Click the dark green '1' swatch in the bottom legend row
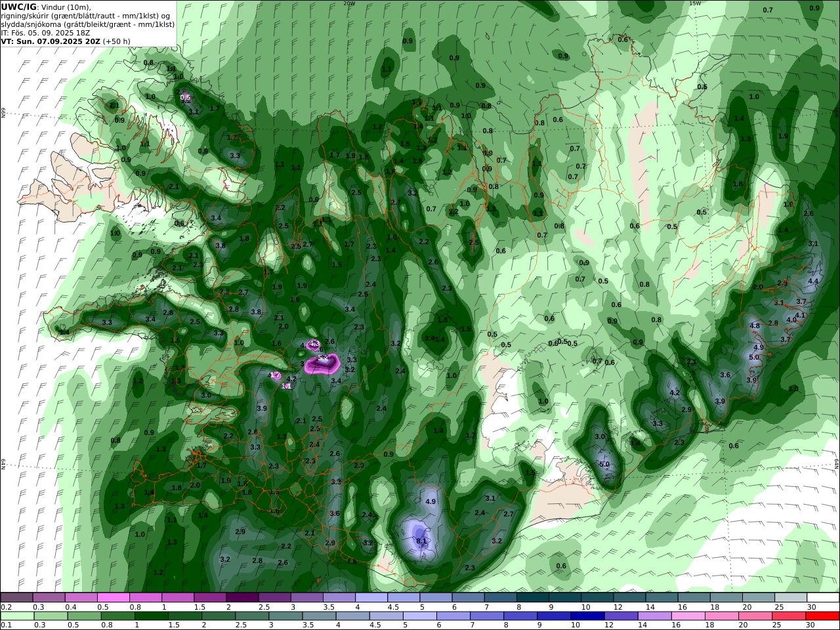Viewport: 840px width, 630px height. click(x=153, y=616)
